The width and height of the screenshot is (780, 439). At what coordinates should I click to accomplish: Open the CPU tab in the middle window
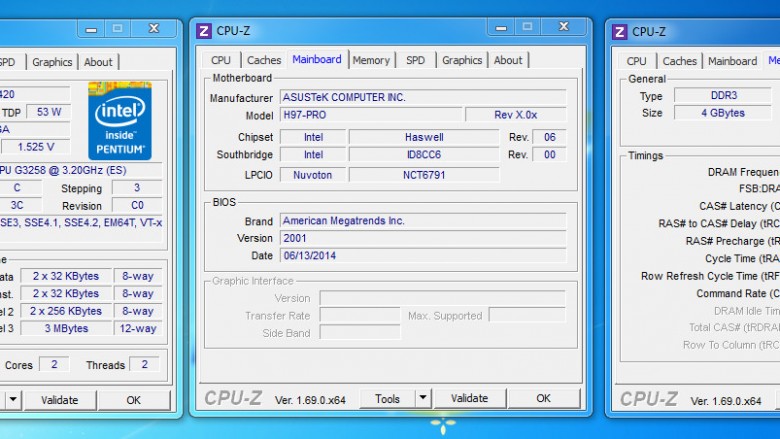[221, 60]
